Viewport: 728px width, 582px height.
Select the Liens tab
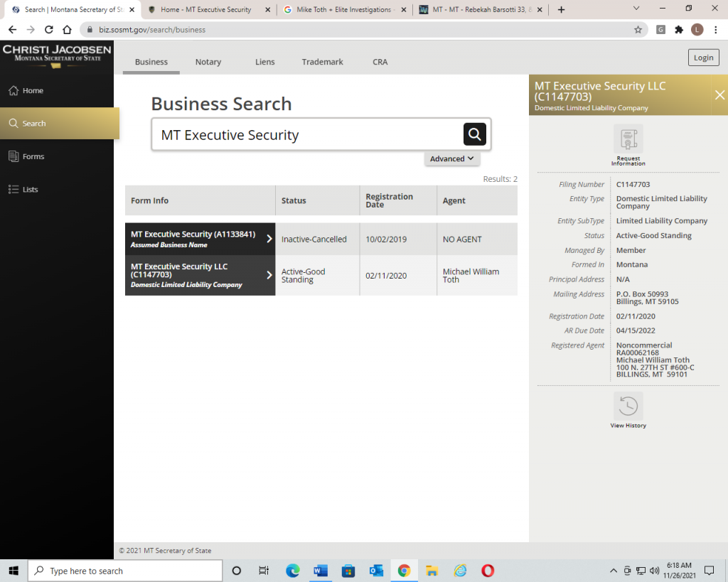click(x=264, y=62)
